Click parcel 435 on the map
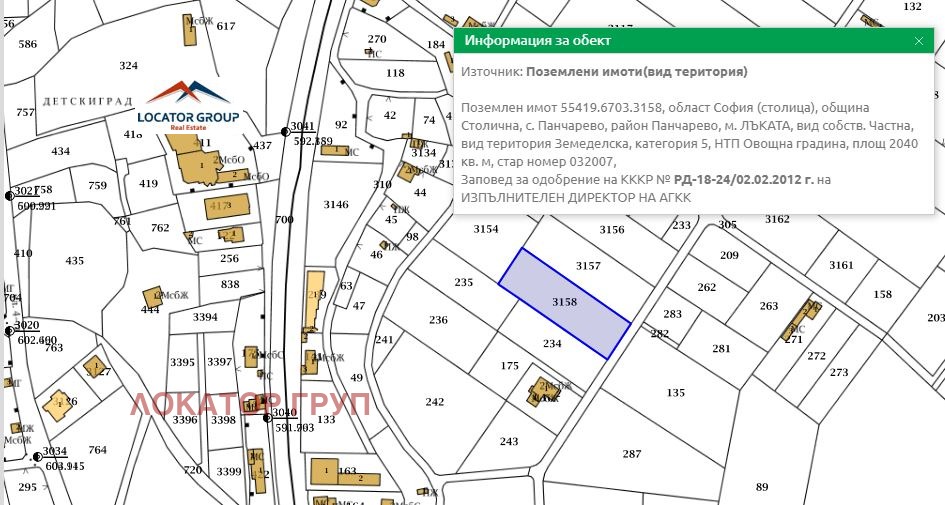945x505 pixels. [x=75, y=261]
